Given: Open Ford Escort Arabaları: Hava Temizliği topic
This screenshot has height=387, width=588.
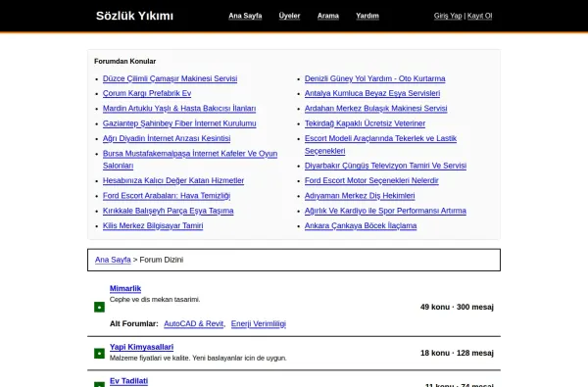Looking at the screenshot, I should pos(167,196).
